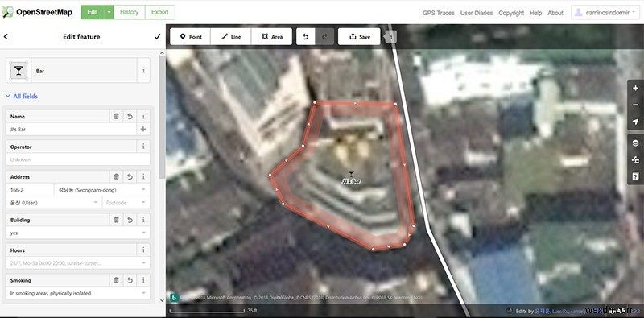Screen dimensions: 644x318
Task: Open the caminosindormir user menu
Action: [605, 13]
